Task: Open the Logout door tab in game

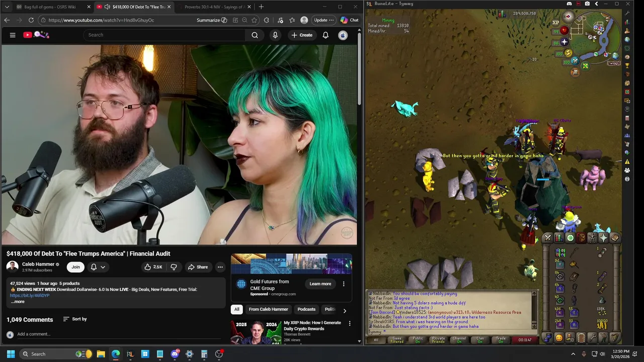Action: tap(581, 338)
